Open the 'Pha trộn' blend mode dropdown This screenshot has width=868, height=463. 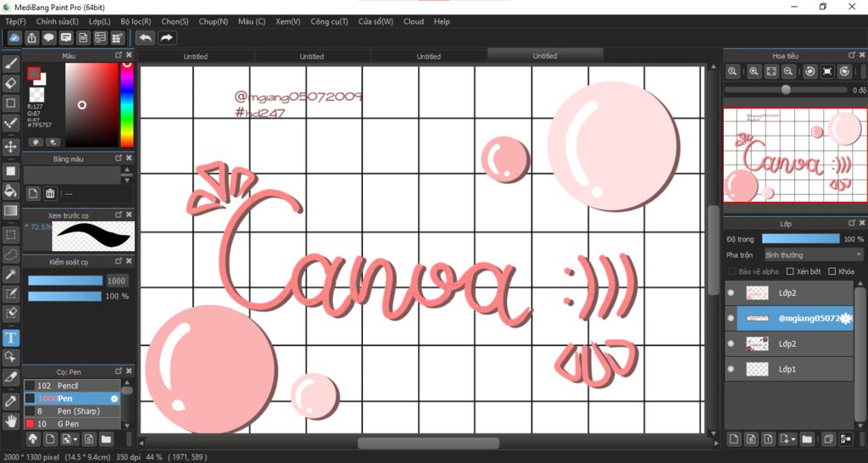click(x=813, y=254)
